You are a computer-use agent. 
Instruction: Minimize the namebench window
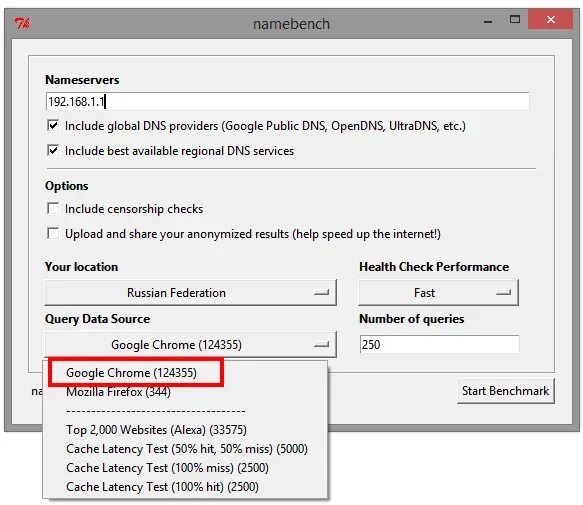[x=488, y=22]
